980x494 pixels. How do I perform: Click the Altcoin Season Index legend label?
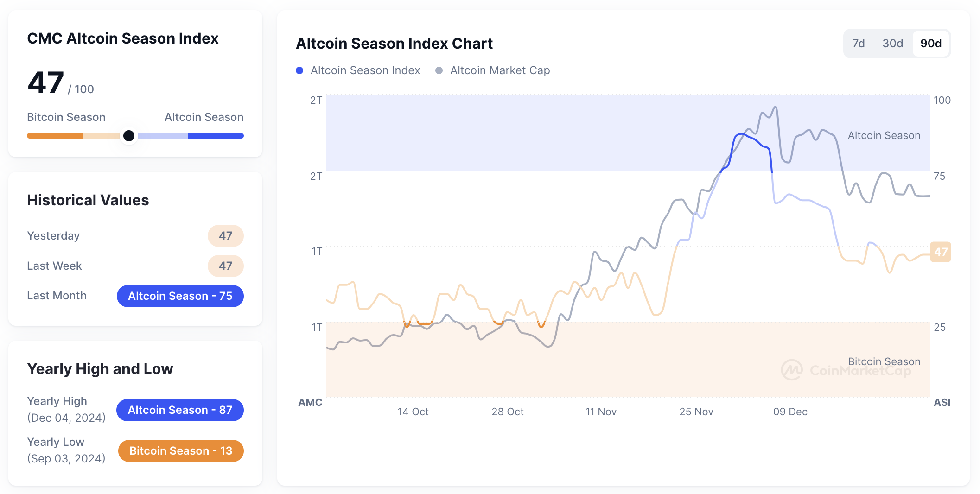pyautogui.click(x=365, y=70)
